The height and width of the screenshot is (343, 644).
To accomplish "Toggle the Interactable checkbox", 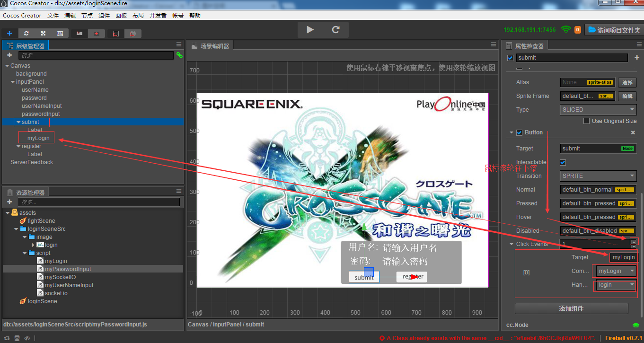I will coord(563,162).
